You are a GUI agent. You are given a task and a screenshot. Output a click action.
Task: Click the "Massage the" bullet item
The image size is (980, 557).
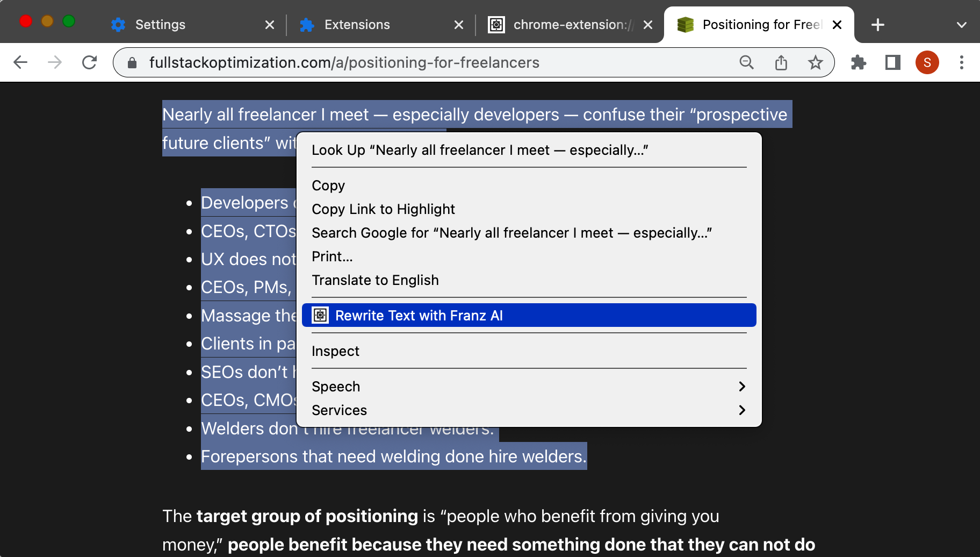coord(248,316)
